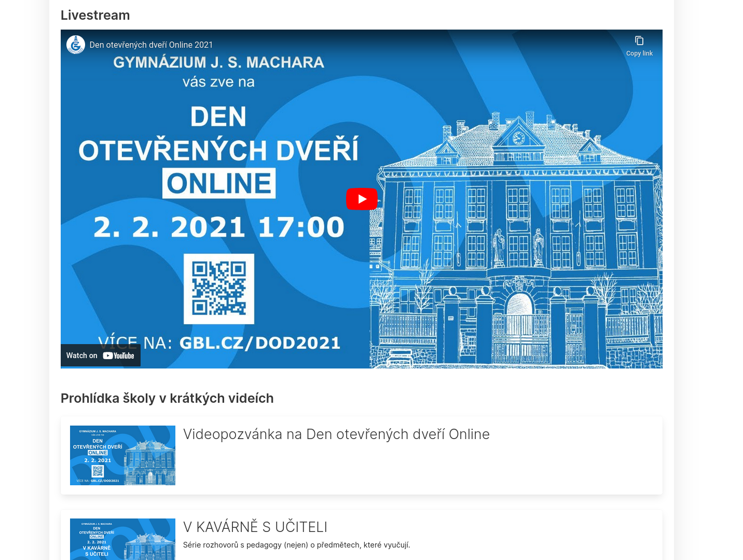Click the YouTube logo in the Watch on badge
743x560 pixels.
(119, 356)
